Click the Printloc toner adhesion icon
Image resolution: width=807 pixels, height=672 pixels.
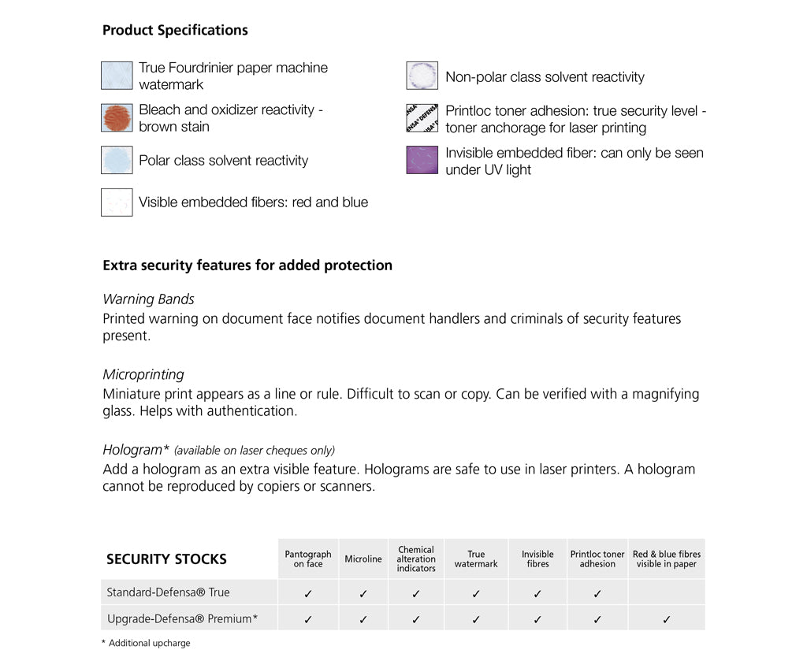[422, 118]
